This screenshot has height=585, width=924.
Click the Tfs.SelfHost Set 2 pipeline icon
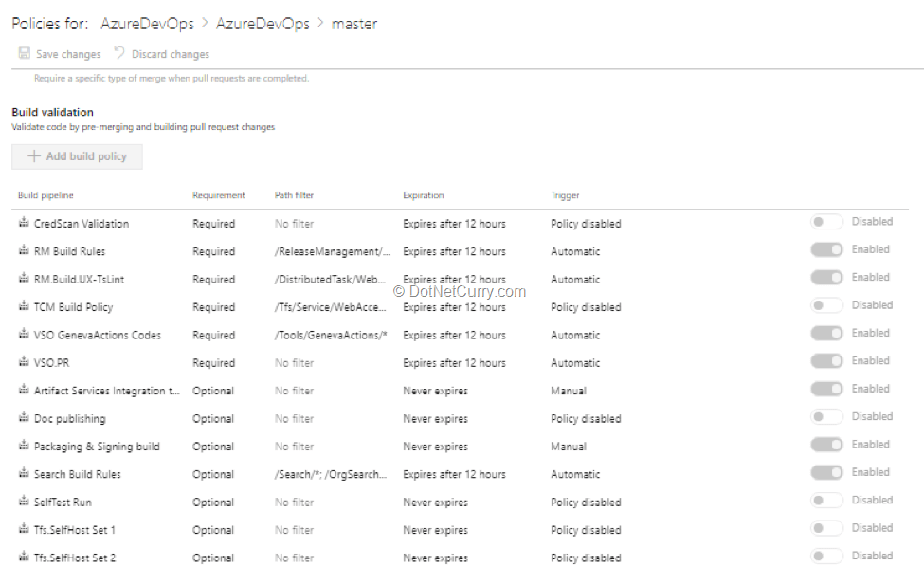[24, 557]
